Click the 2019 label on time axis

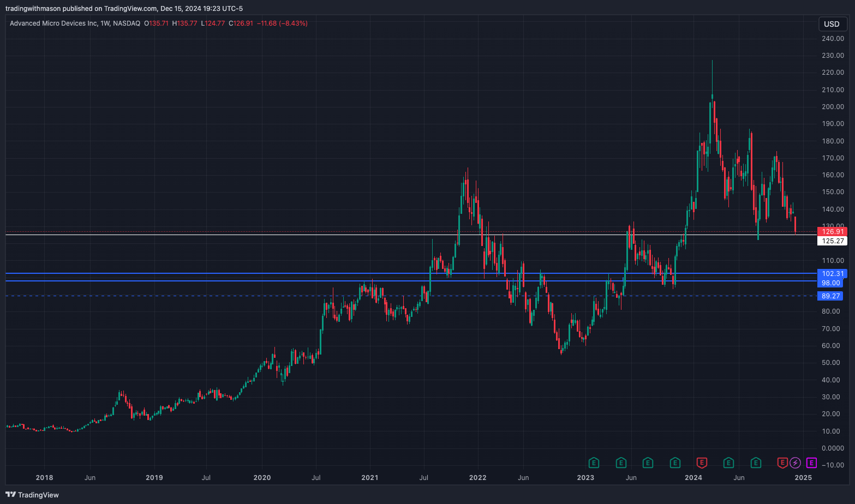[x=154, y=478]
